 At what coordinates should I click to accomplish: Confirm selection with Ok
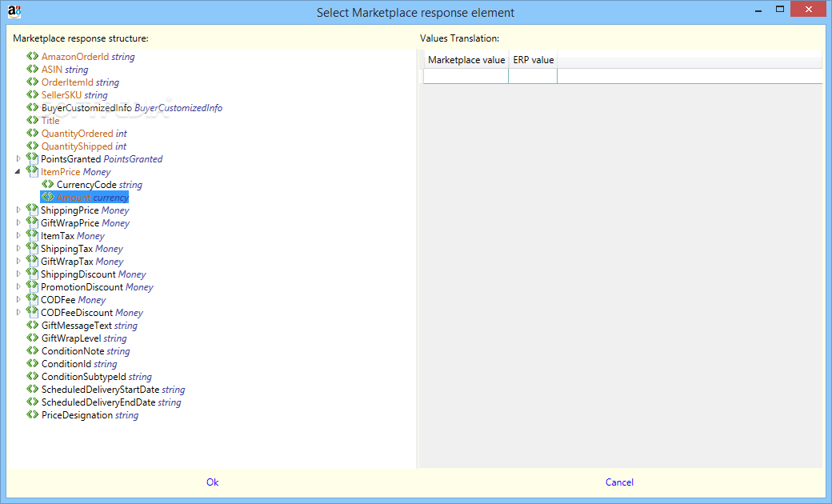(212, 482)
